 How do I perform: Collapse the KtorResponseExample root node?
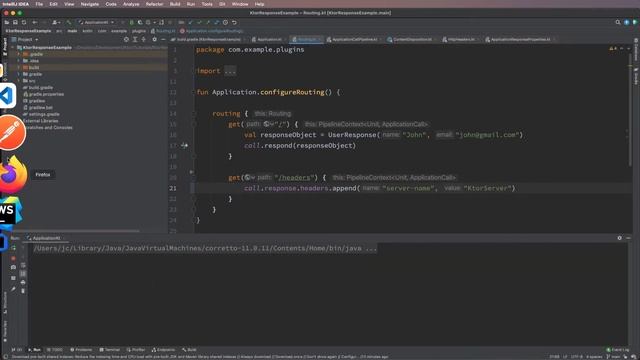coord(13,47)
